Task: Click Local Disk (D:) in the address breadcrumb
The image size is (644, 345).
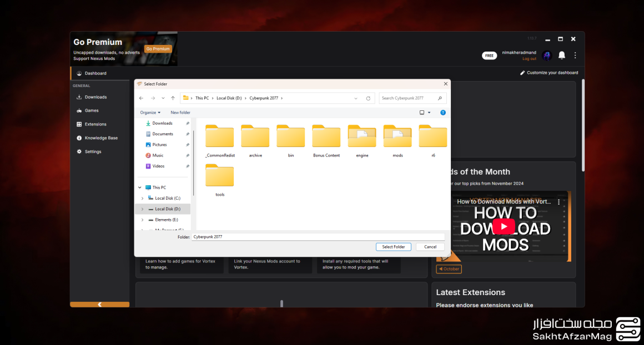Action: pyautogui.click(x=229, y=99)
